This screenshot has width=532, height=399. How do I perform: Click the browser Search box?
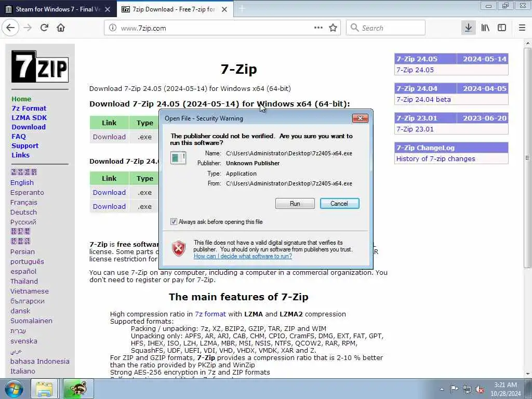click(385, 28)
